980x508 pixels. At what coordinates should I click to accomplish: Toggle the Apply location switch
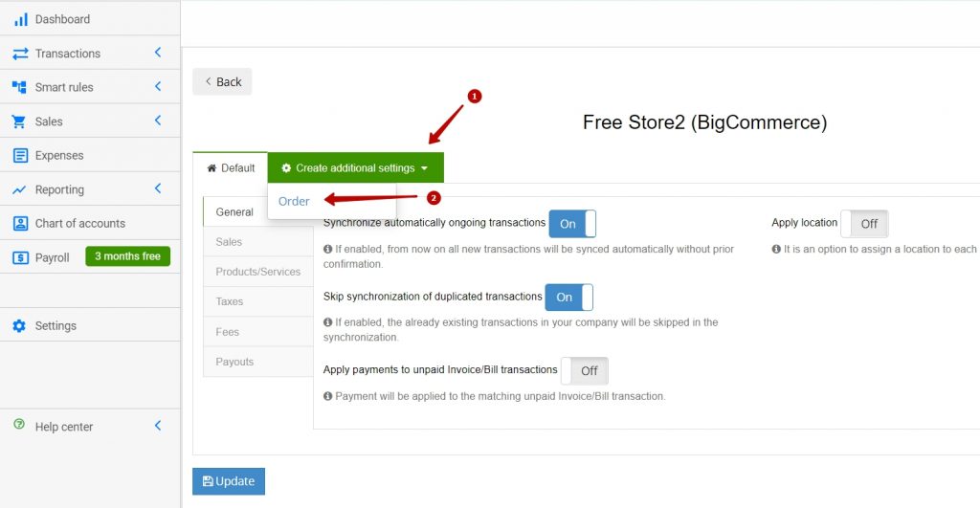pyautogui.click(x=864, y=224)
